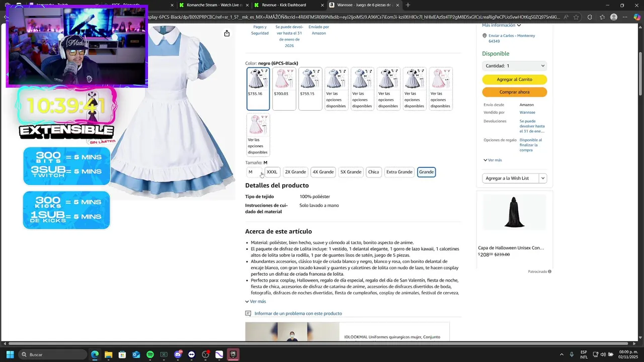Click Comprar ahora button
This screenshot has width=644, height=362.
pyautogui.click(x=514, y=92)
